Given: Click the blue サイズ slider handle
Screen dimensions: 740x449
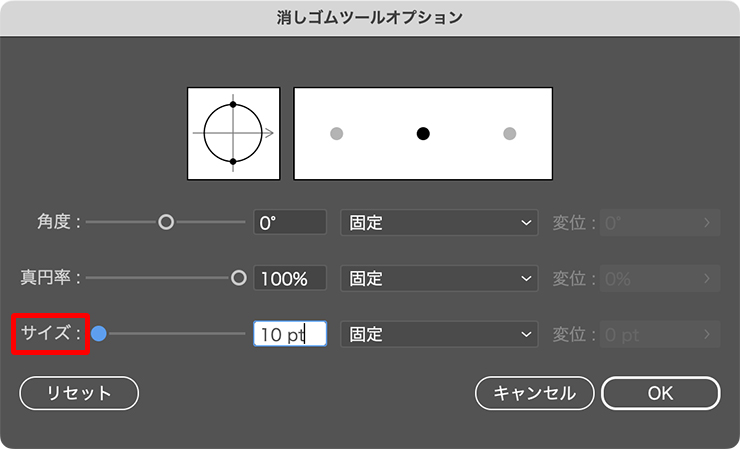Looking at the screenshot, I should coord(98,334).
